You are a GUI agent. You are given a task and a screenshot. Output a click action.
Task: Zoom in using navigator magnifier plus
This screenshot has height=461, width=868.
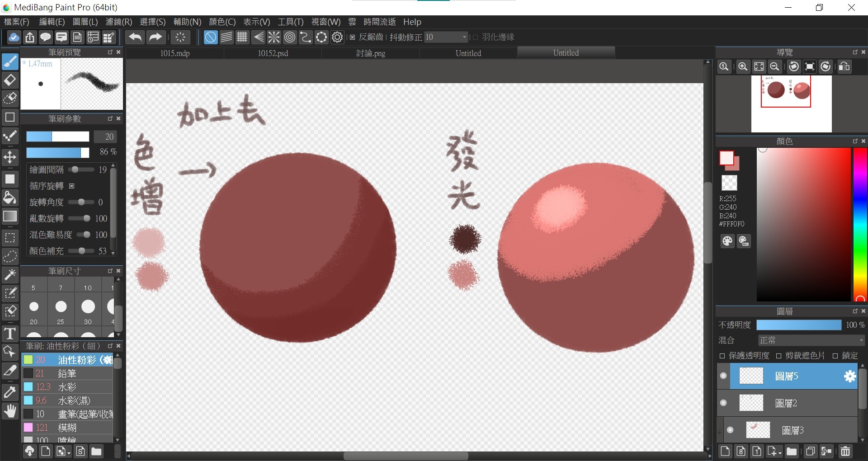click(742, 67)
